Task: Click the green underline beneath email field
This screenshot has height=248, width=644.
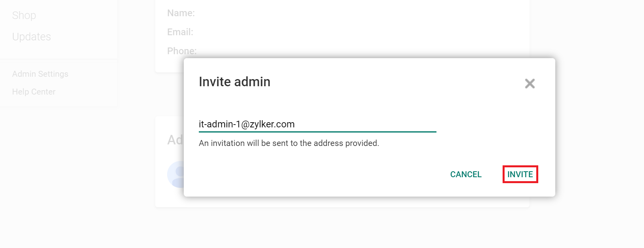Action: (317, 132)
